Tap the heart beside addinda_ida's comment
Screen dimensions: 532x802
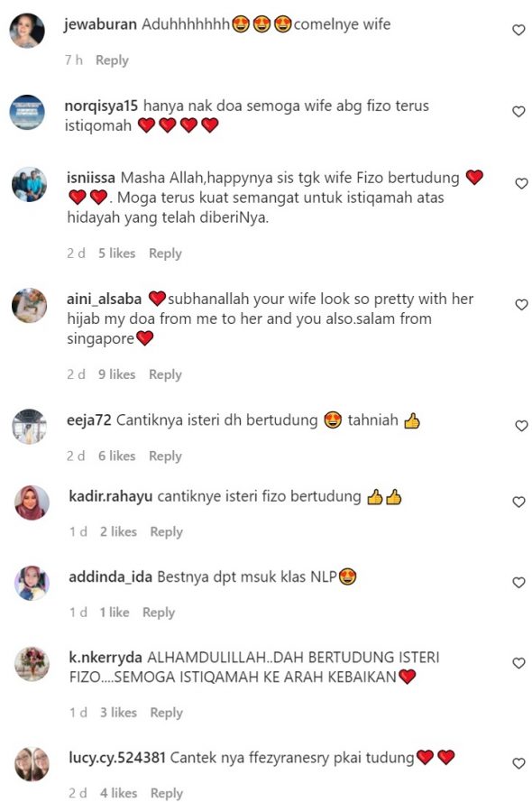point(518,582)
